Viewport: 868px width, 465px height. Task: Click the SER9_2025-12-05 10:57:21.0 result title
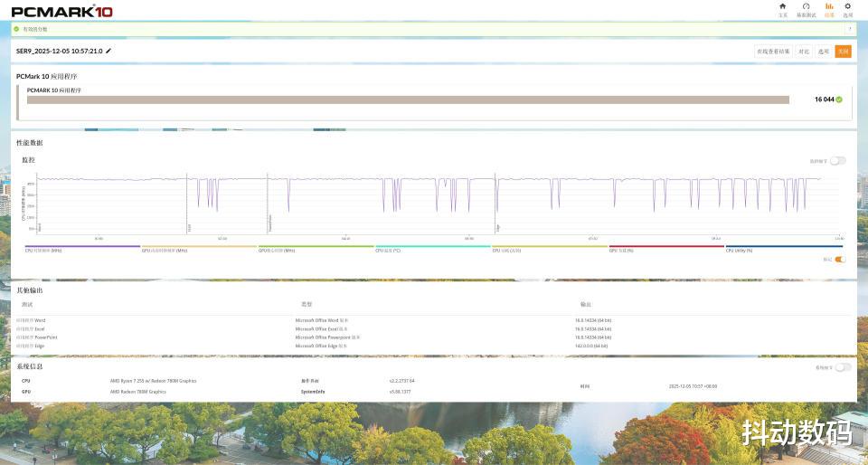pos(60,51)
